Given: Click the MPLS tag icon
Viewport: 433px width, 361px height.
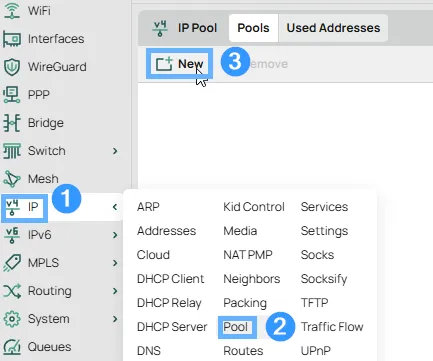Looking at the screenshot, I should tap(12, 263).
